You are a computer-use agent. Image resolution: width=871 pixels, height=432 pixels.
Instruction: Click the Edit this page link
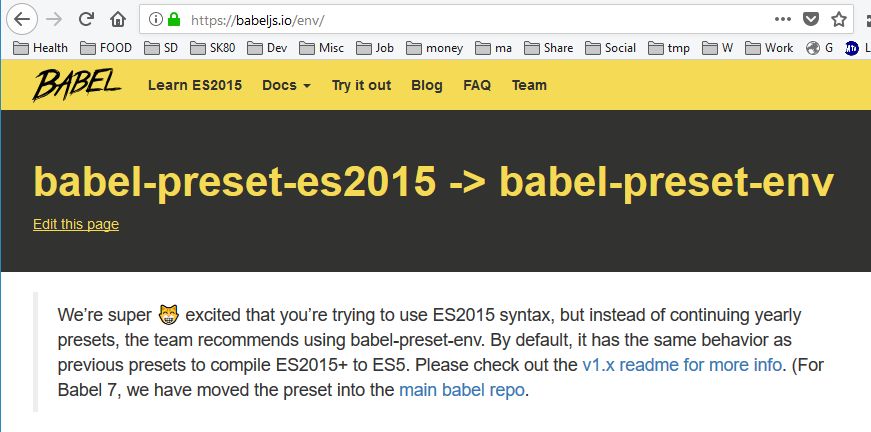coord(76,224)
